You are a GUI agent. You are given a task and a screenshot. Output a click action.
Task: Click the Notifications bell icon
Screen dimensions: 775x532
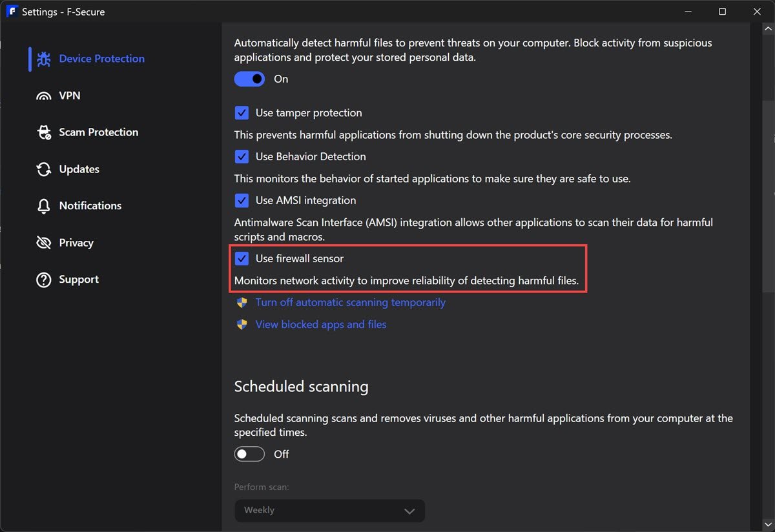coord(43,206)
